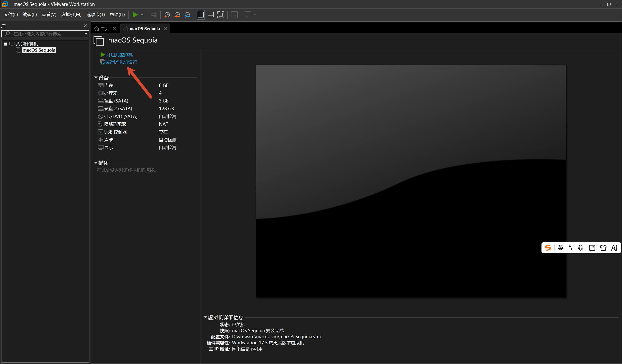Collapse the 设备 section
The width and height of the screenshot is (622, 364).
coord(96,78)
